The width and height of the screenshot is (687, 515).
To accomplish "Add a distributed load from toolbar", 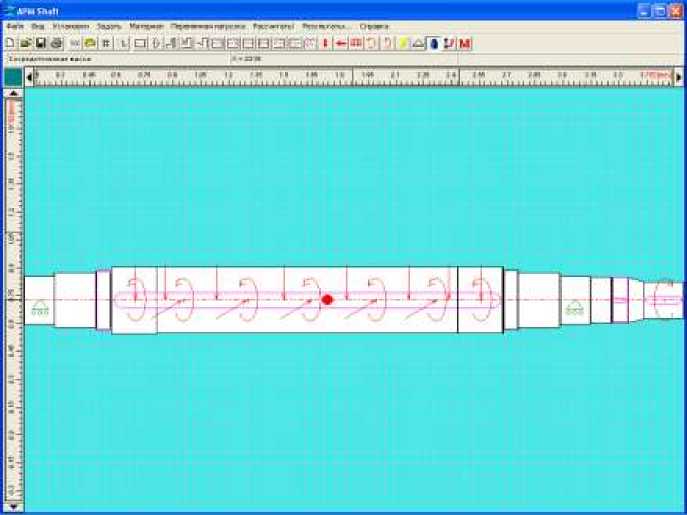I will [356, 43].
